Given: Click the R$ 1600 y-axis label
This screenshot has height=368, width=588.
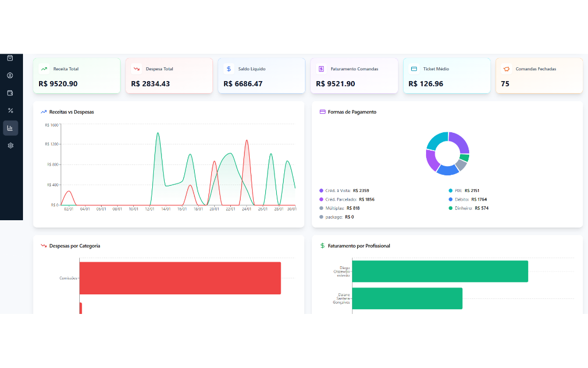Looking at the screenshot, I should [52, 125].
